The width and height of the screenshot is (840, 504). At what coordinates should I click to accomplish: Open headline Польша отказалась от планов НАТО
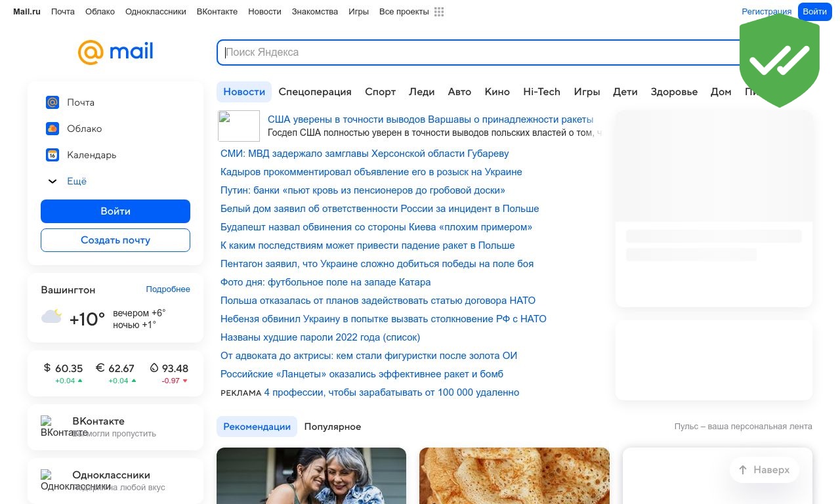(x=378, y=301)
